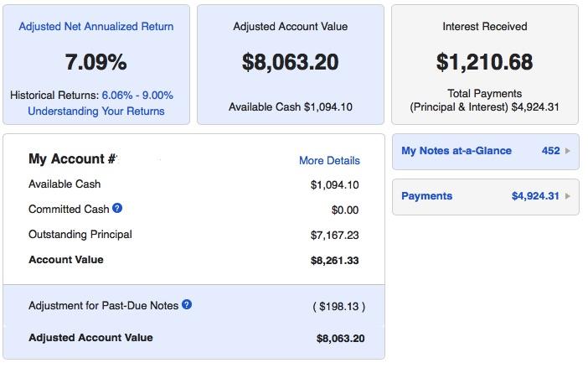Click the $8,063.20 adjusted account value headline

(x=291, y=62)
